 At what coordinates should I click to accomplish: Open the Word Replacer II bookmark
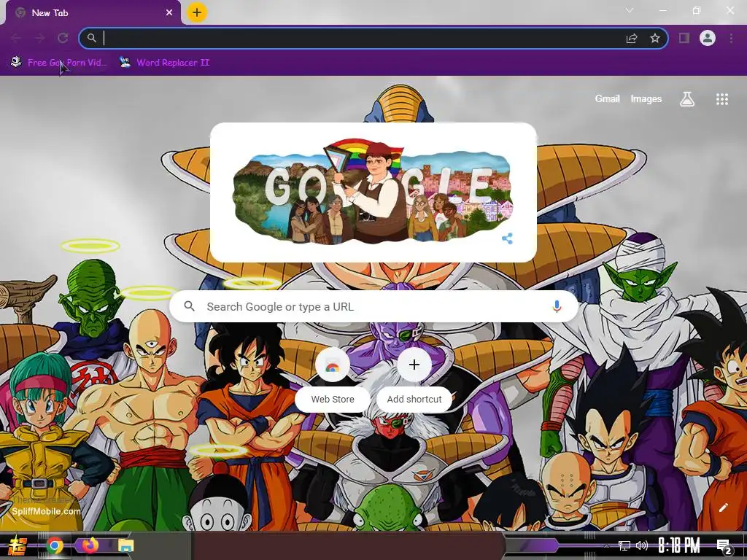pos(165,63)
